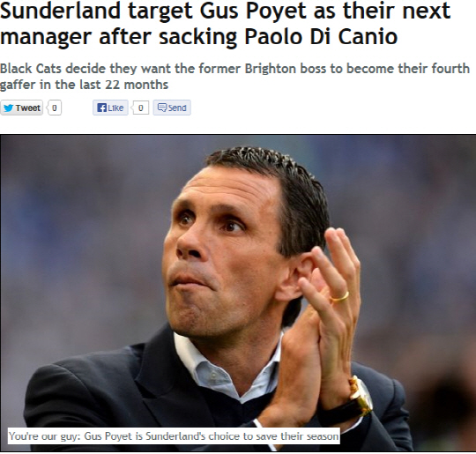This screenshot has height=454, width=476.
Task: Click "Brighton" in the subheading
Action: pos(271,69)
